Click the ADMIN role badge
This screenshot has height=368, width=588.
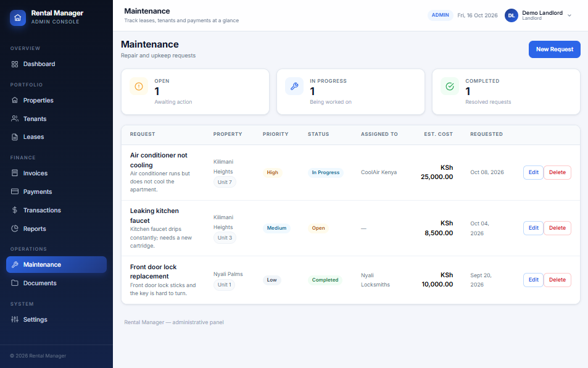tap(441, 15)
